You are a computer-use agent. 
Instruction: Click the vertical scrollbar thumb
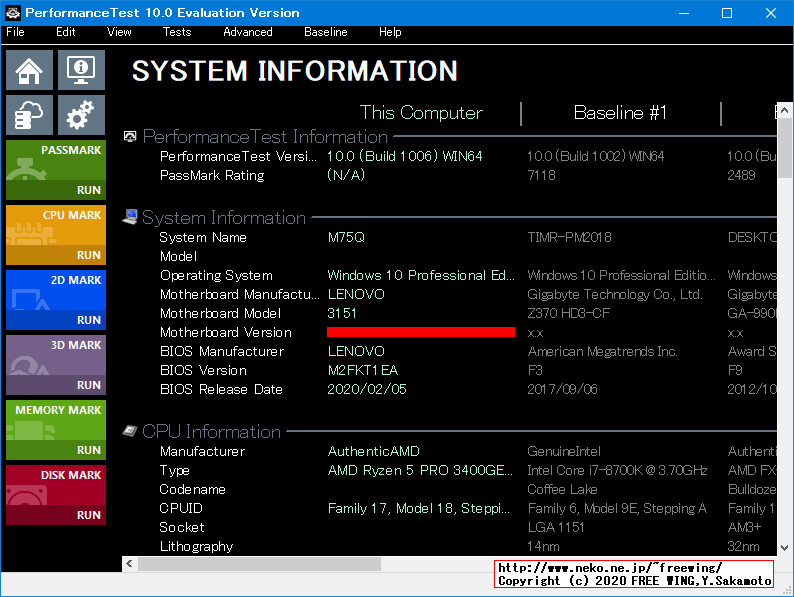pyautogui.click(x=784, y=148)
